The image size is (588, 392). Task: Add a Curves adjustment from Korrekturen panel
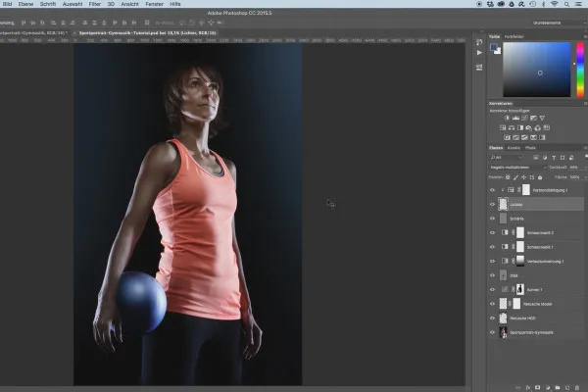[524, 119]
